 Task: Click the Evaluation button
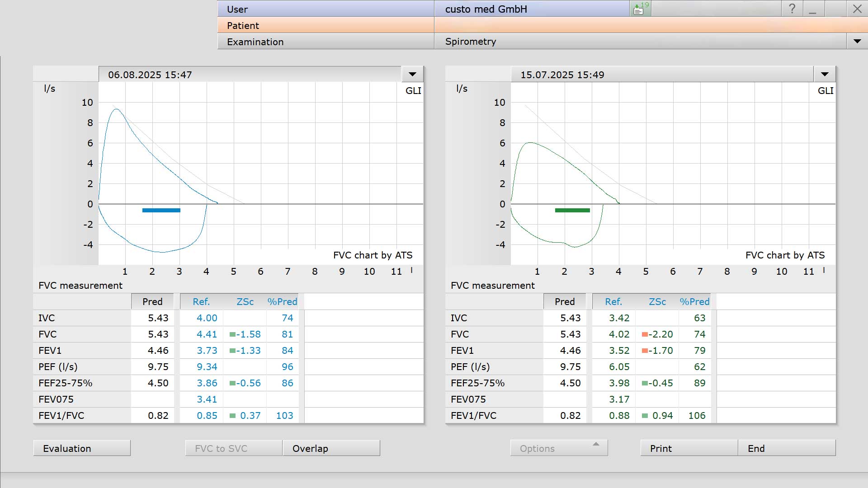pyautogui.click(x=82, y=448)
